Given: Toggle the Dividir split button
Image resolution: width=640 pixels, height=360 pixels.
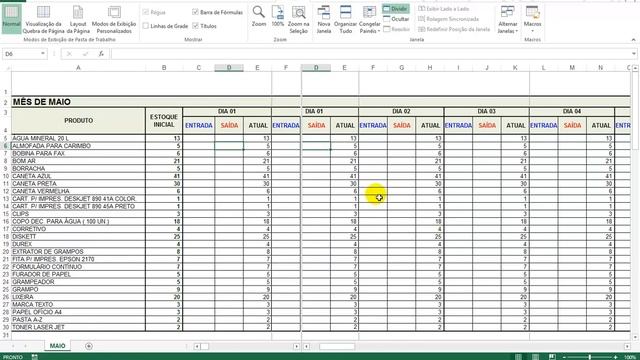Looking at the screenshot, I should pyautogui.click(x=395, y=9).
